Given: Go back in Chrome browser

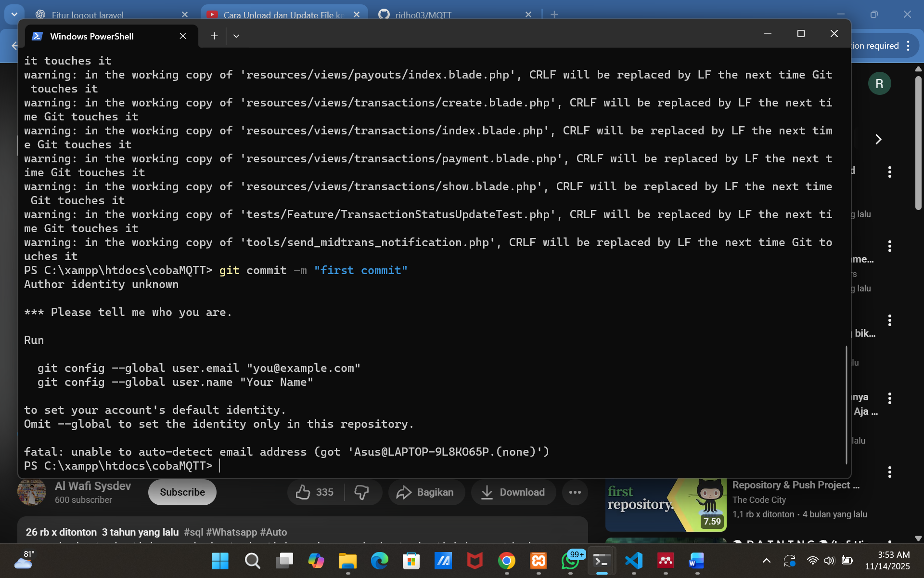Looking at the screenshot, I should coord(14,46).
